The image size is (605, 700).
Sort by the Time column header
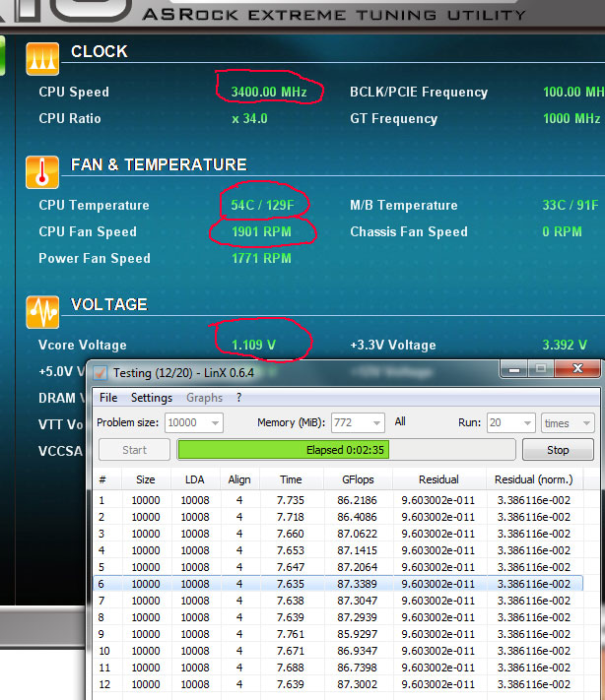(x=291, y=479)
